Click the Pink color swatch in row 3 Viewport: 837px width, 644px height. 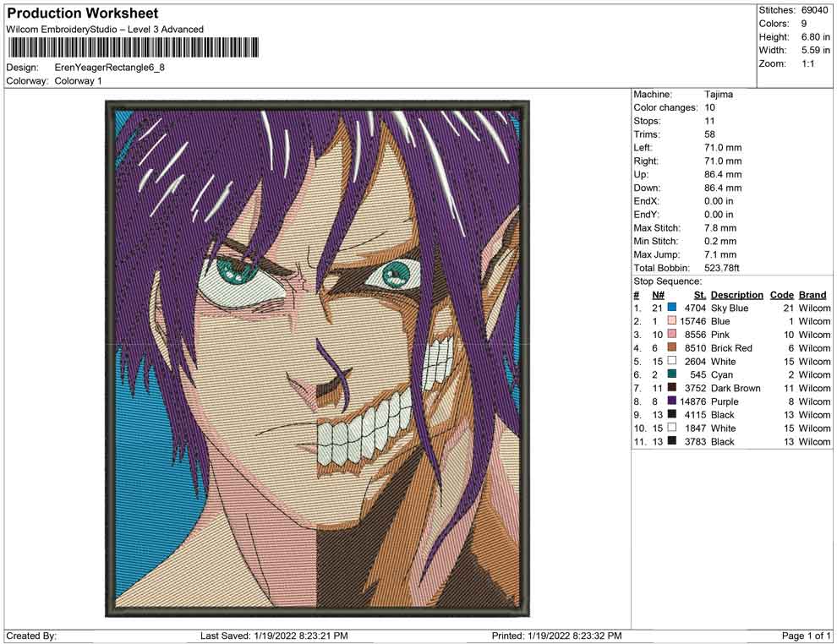671,334
